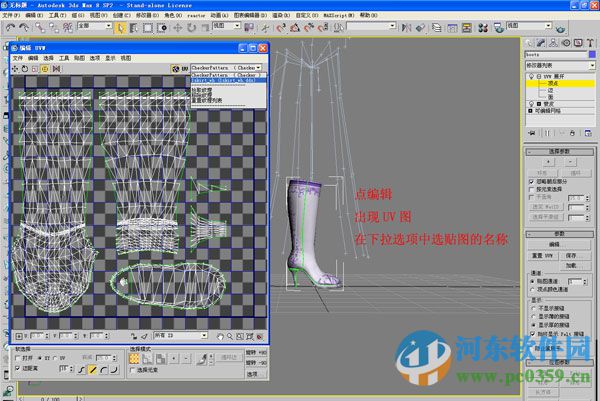600x401 pixels.
Task: Switch to Motion command panel tab
Action: tap(566, 43)
